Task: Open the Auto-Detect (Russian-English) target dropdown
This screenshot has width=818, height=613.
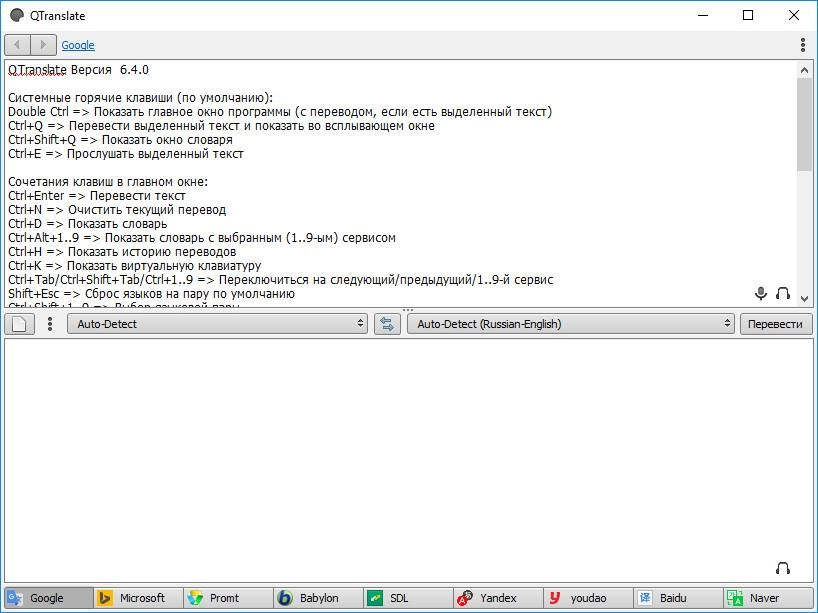Action: pos(570,324)
